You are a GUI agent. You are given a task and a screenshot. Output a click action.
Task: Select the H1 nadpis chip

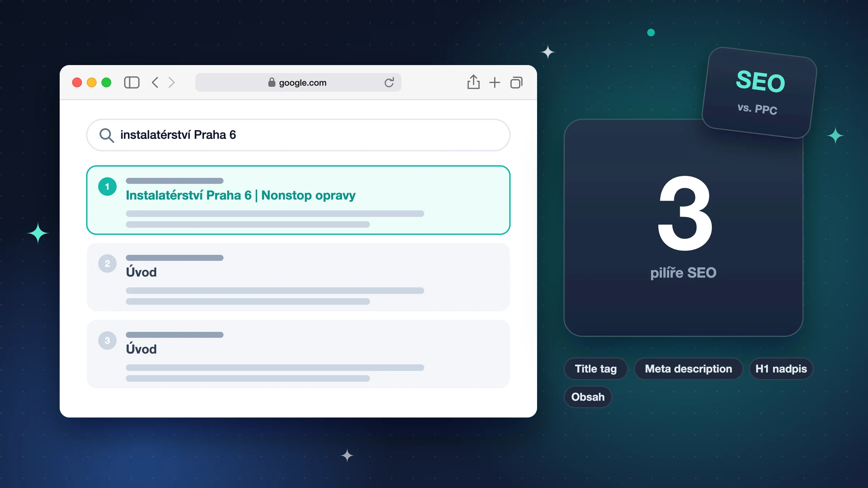coord(781,369)
